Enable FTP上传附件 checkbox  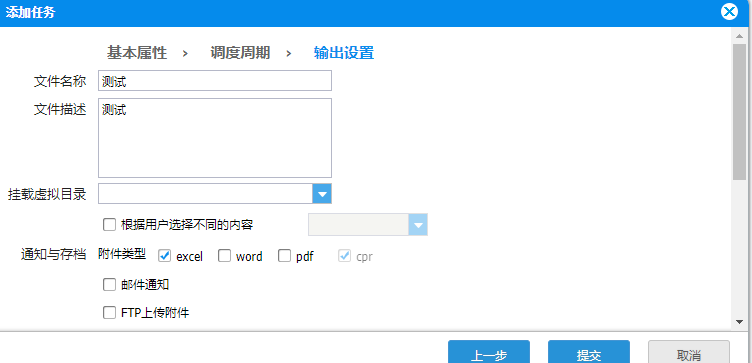click(x=109, y=313)
